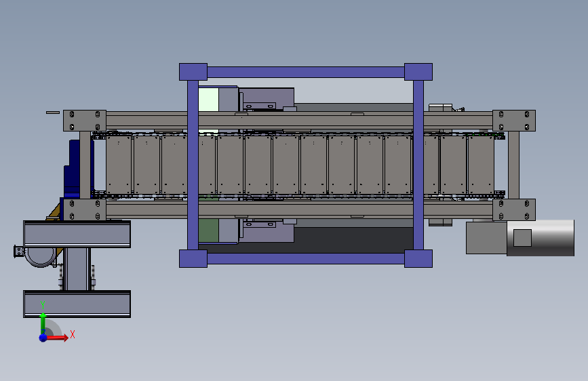Click the small square on motor
Viewport: 588px width, 381px height.
click(522, 238)
